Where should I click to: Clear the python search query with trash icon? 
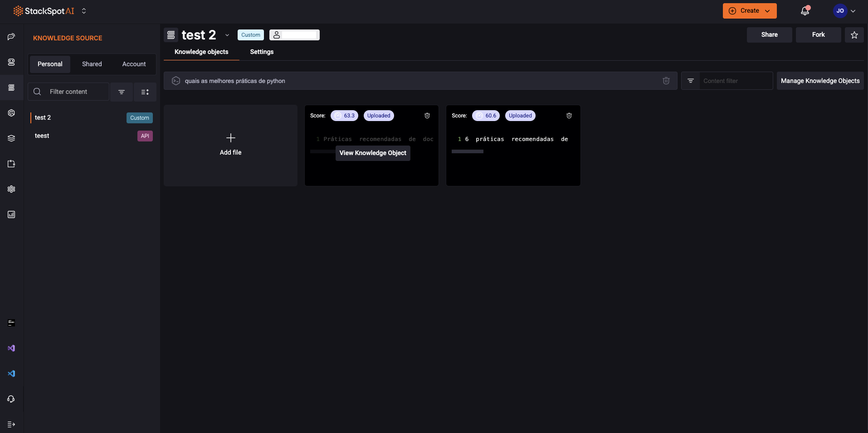[x=666, y=81]
